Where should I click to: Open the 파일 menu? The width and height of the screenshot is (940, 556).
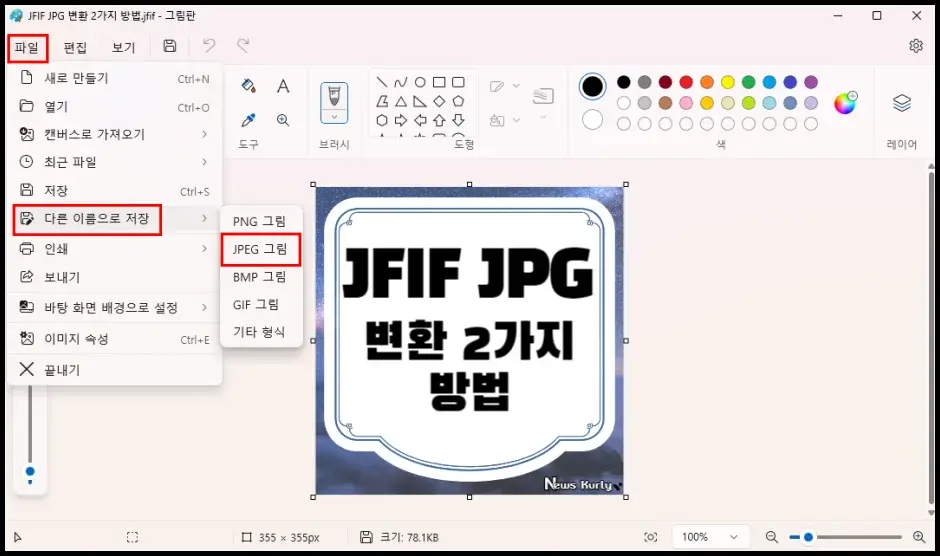[28, 48]
